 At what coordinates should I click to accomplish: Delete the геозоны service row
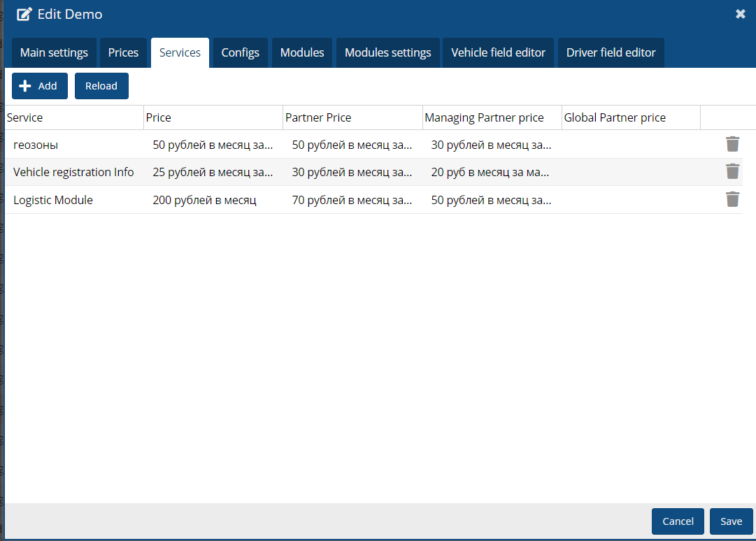tap(732, 144)
